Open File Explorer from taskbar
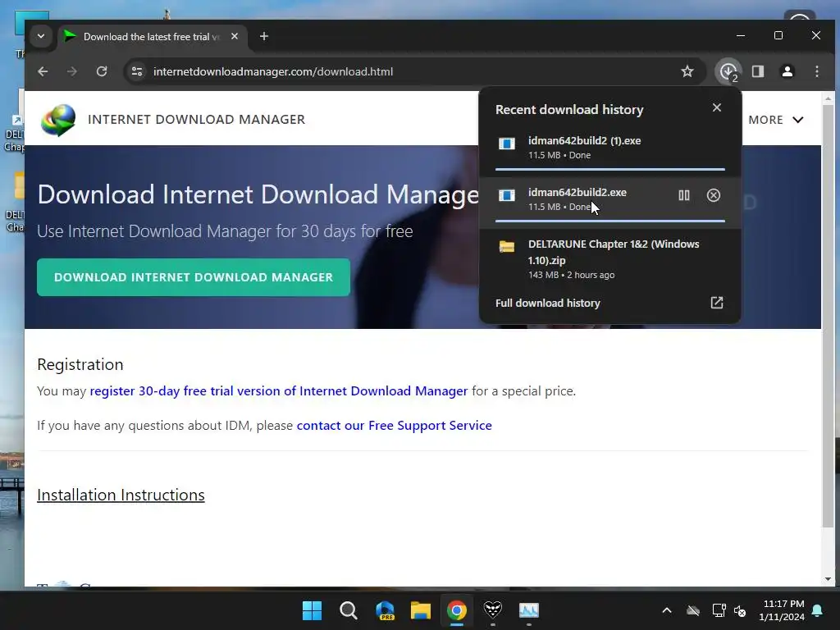Viewport: 840px width, 630px height. pos(421,610)
